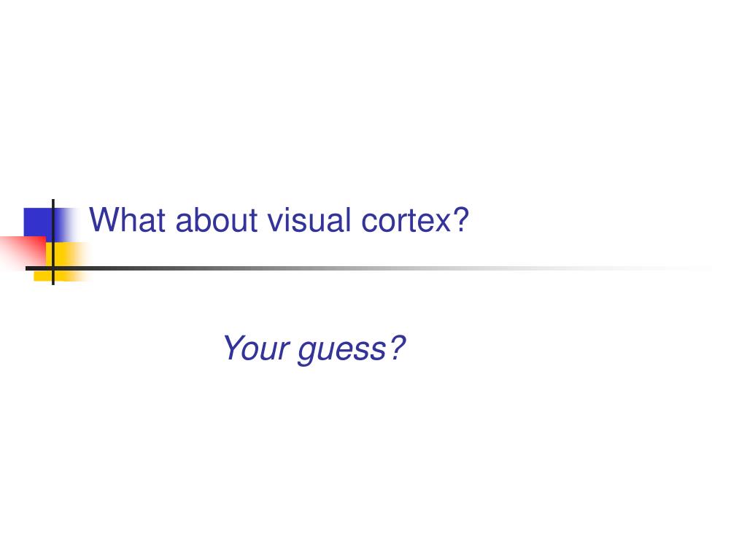Click the word 'What' in the title
Screen dimensions: 747x560
(127, 220)
